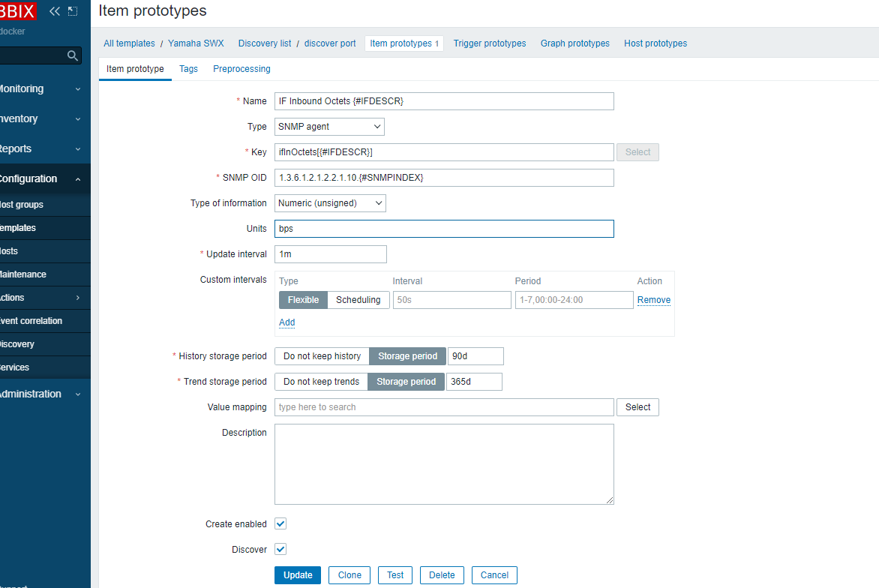
Task: Click the sidebar search magnifier icon
Action: pos(72,55)
